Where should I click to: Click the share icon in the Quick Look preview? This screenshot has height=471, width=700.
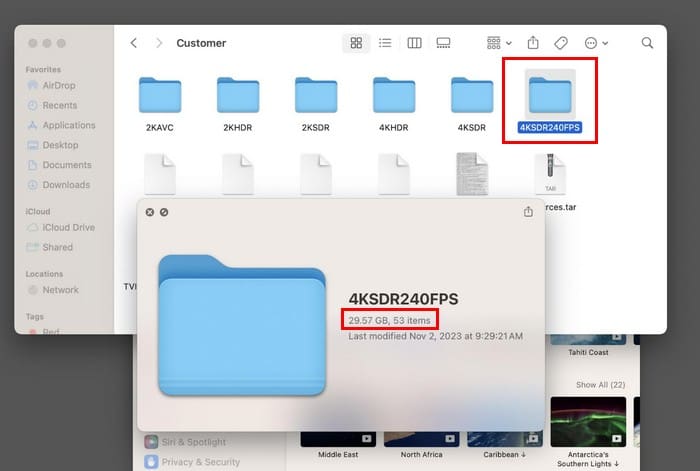click(x=528, y=212)
